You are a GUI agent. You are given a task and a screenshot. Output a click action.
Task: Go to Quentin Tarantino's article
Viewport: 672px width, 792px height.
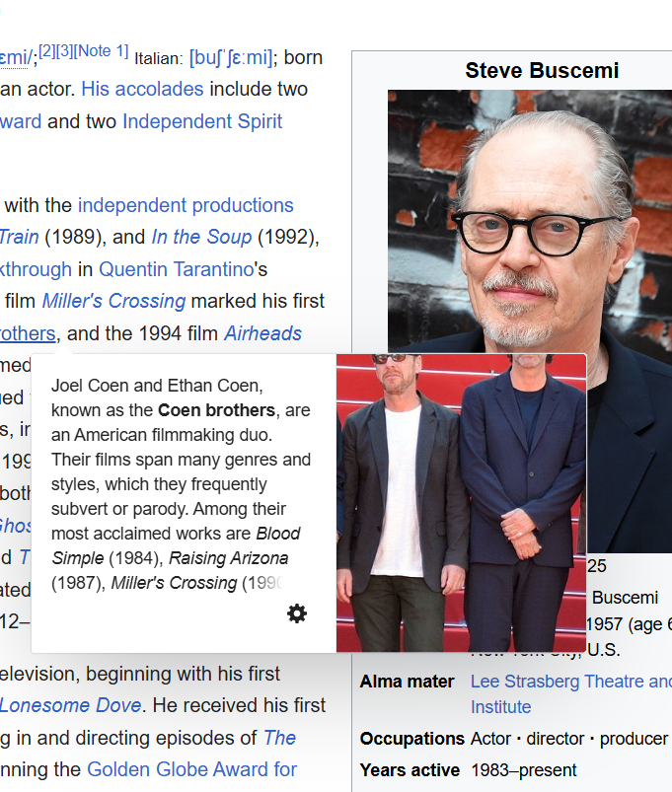(177, 269)
